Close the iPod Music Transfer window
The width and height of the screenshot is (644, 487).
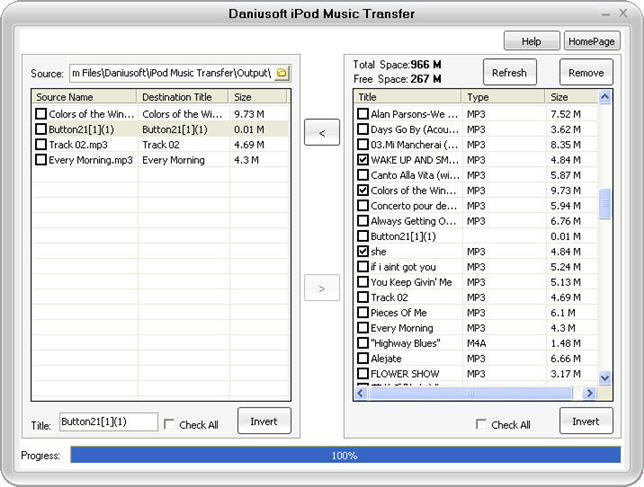click(623, 14)
